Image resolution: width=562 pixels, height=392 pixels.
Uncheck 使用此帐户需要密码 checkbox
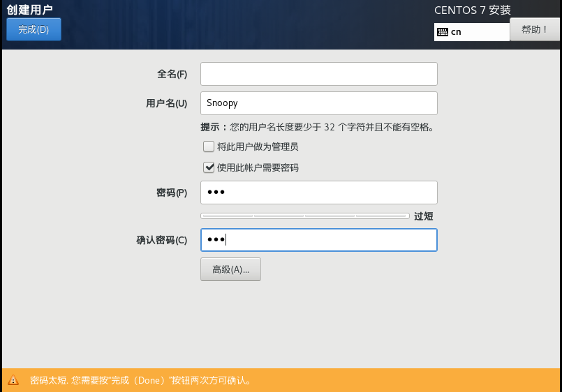tap(209, 167)
